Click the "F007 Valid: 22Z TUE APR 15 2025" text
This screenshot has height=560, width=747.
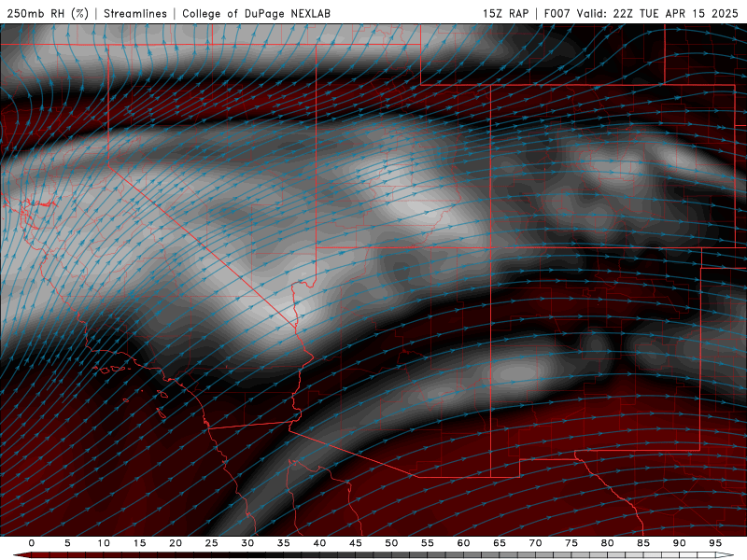tap(641, 13)
